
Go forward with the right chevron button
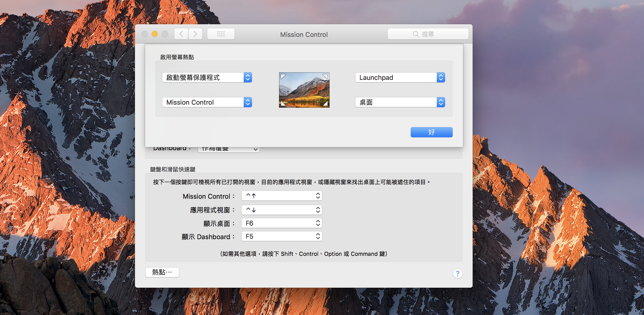195,34
